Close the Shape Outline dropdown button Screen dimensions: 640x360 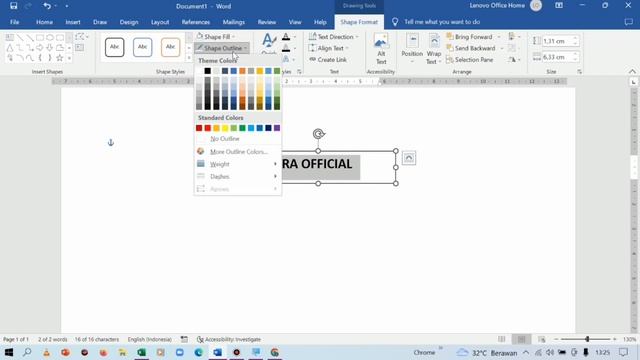tap(222, 48)
